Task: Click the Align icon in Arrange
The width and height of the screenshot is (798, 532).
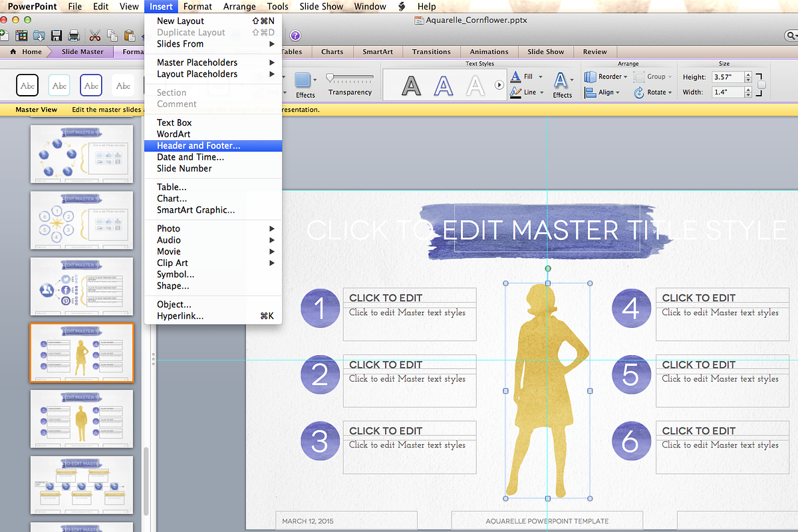Action: 591,92
